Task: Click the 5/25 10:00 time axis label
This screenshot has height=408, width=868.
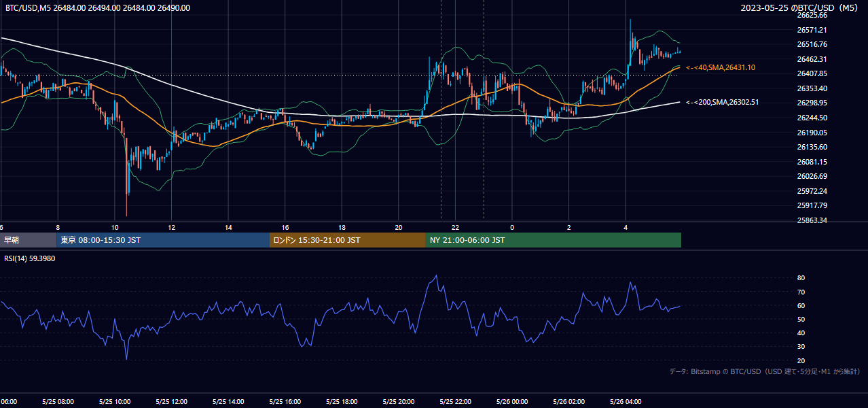Action: click(114, 401)
